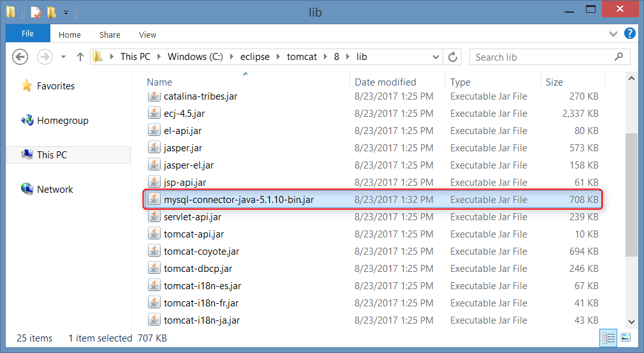Screen dimensions: 644x353
Task: Click the folder icon in title bar
Action: [11, 12]
